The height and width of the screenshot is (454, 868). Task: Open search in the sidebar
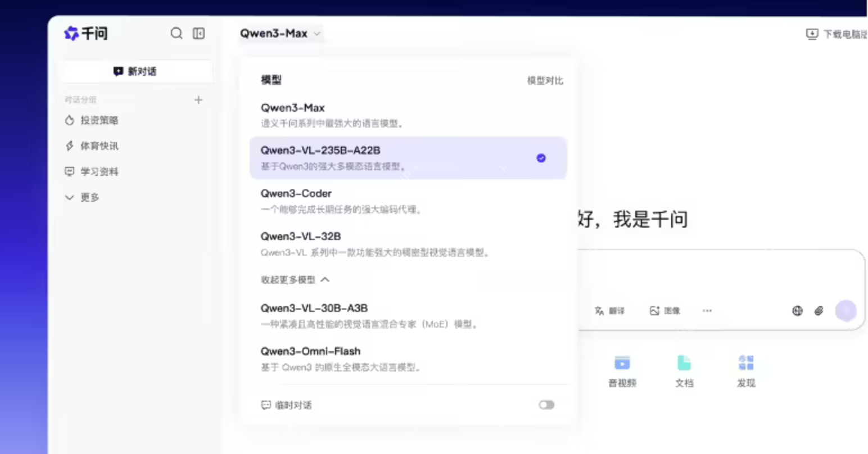pos(176,33)
